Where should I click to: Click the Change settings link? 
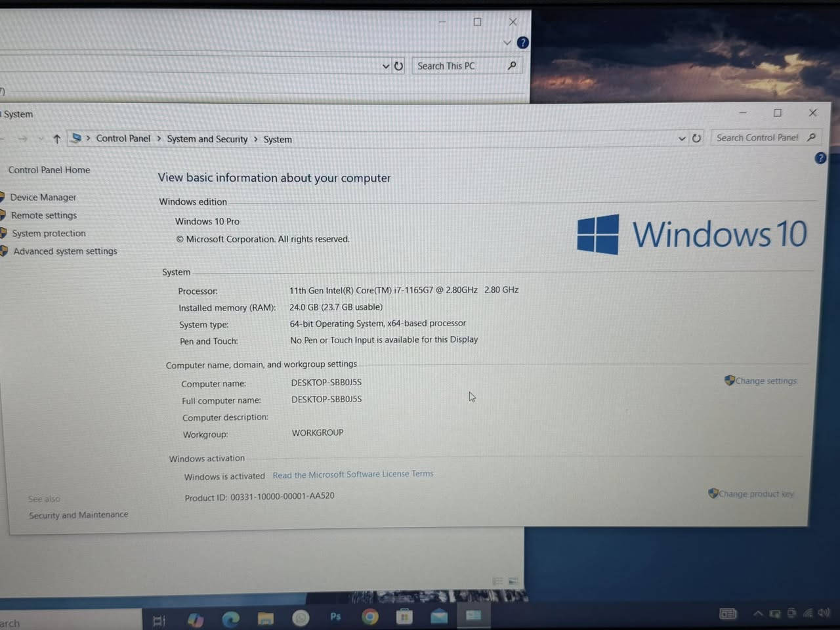(x=765, y=381)
